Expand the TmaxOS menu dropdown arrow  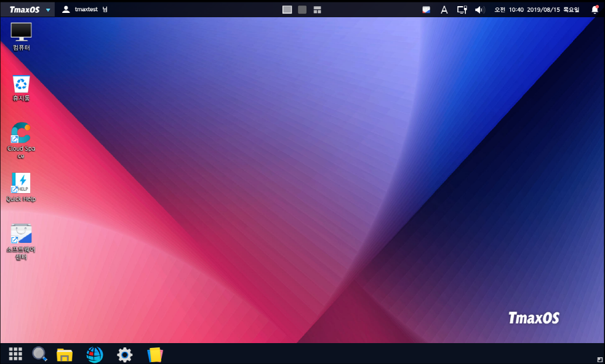[x=48, y=10]
